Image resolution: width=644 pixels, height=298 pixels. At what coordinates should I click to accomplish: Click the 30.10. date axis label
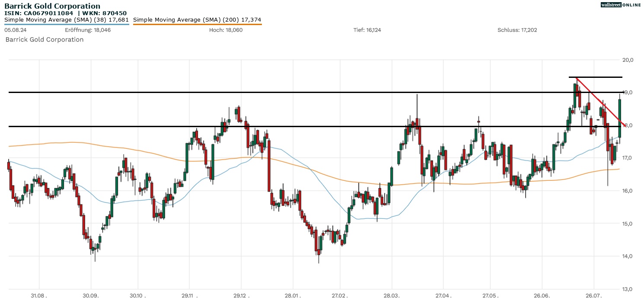(x=137, y=295)
